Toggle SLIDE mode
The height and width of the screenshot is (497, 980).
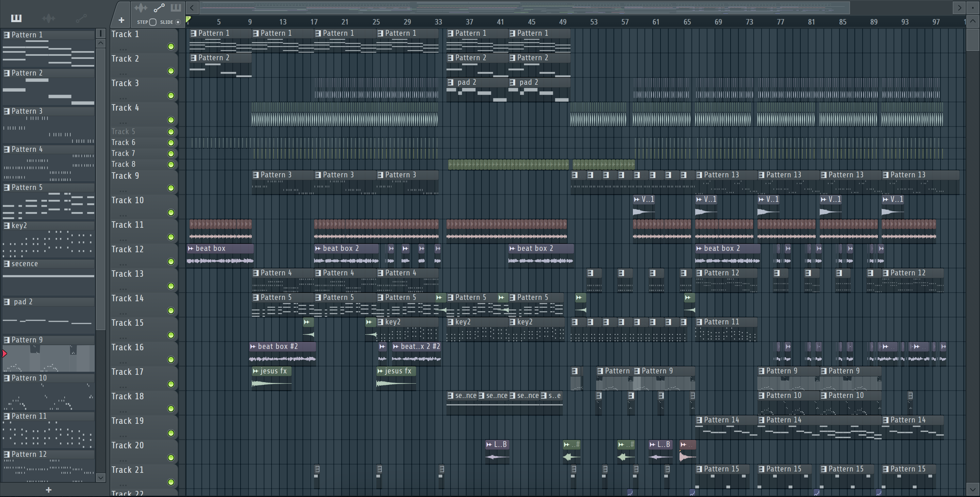click(177, 22)
